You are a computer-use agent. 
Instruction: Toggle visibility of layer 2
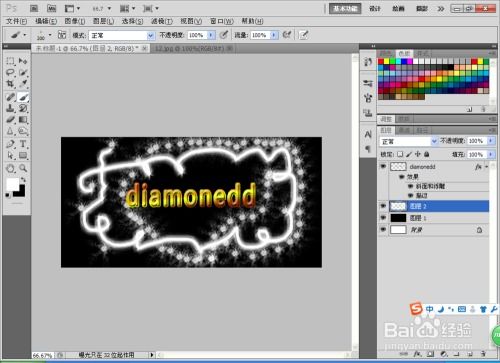pos(383,206)
